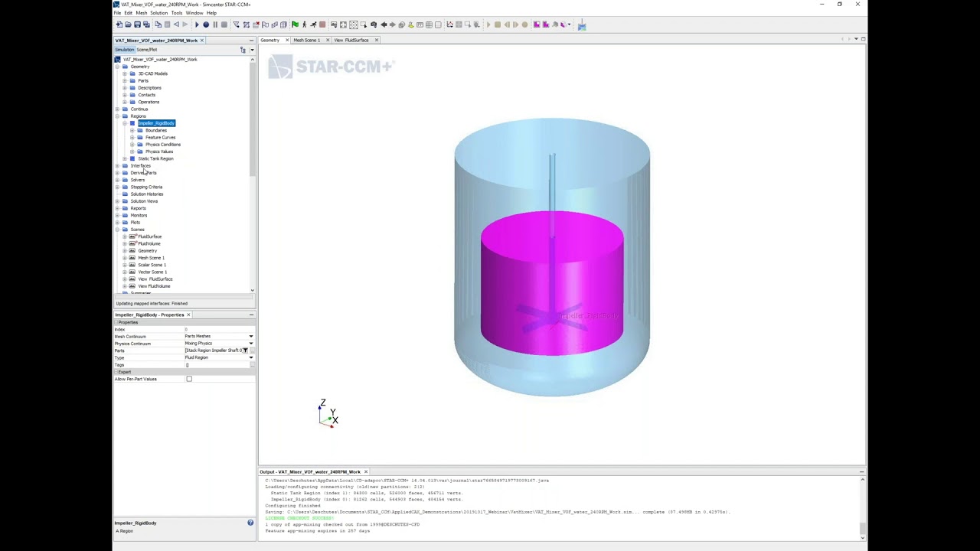Image resolution: width=980 pixels, height=551 pixels.
Task: Expand the Solvers tree node
Action: coord(117,180)
